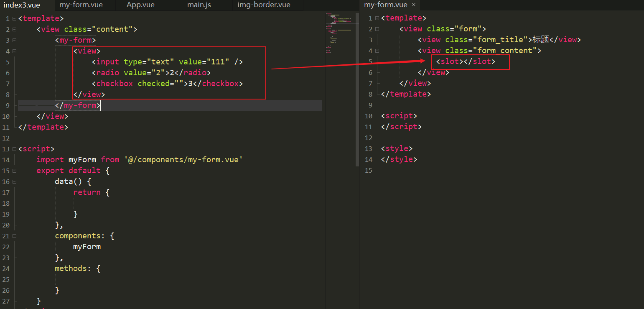644x309 pixels.
Task: Click the closing </my-form> tag on line 9
Action: point(78,105)
